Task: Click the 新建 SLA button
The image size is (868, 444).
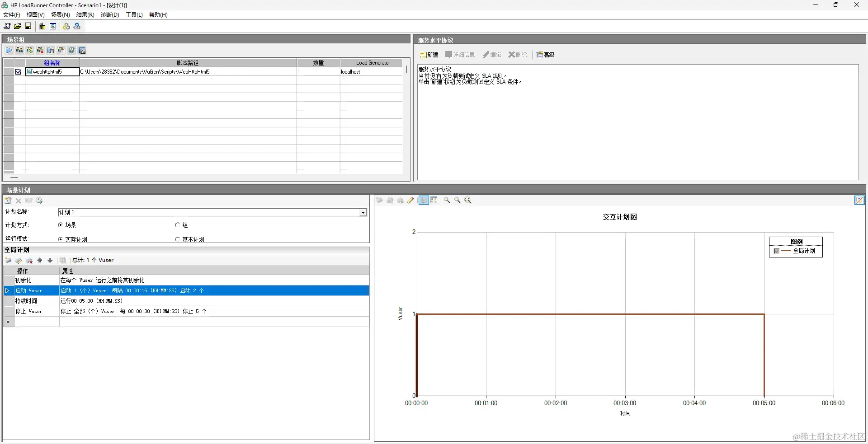Action: point(429,55)
